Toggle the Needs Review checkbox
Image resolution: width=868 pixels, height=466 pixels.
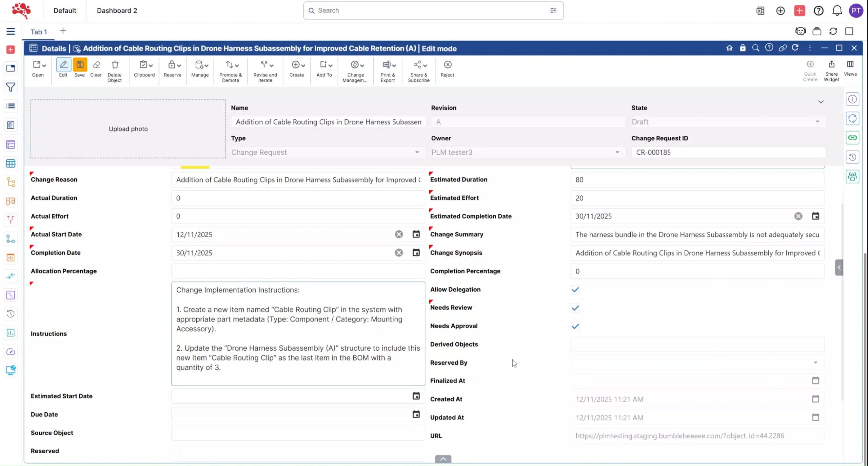[x=575, y=308]
